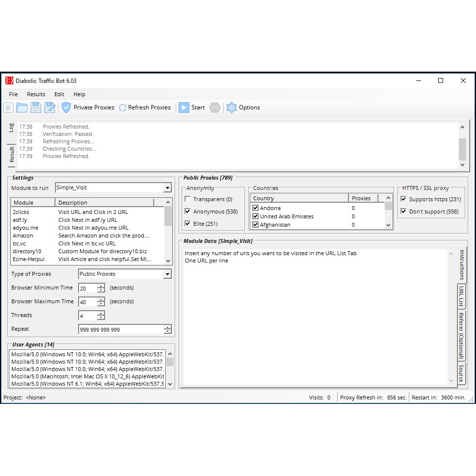Select the Amazon module row
Viewport: 476px width, 476px height.
point(23,236)
